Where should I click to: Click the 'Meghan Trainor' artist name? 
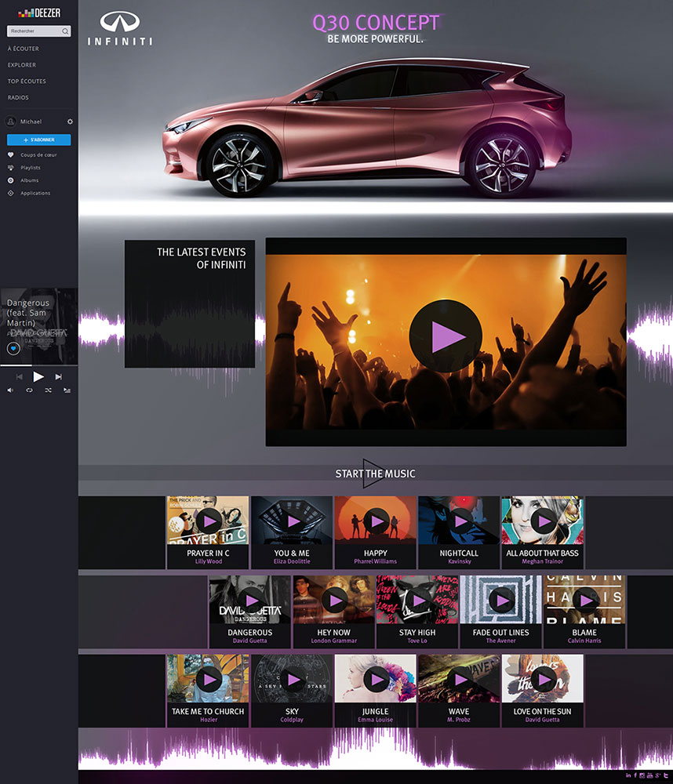click(543, 561)
